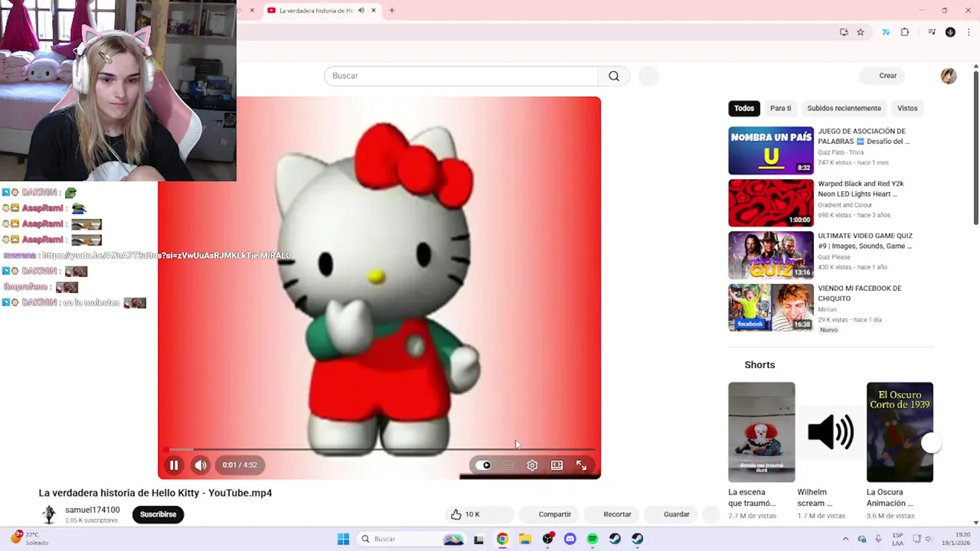This screenshot has height=551, width=980.
Task: Open Viendo mi Facebook de Chiquito thumbnail
Action: [771, 307]
